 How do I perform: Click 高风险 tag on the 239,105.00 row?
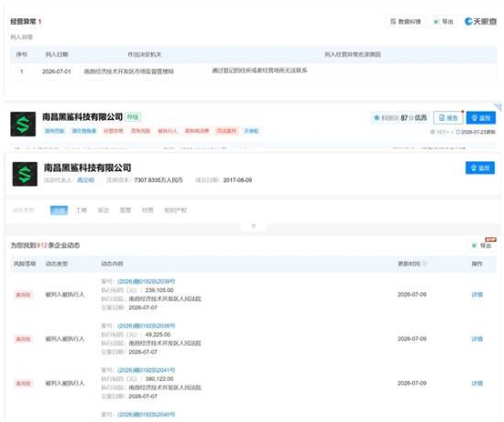point(23,295)
